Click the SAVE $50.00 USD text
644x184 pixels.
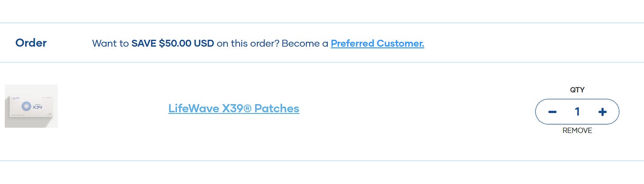172,43
